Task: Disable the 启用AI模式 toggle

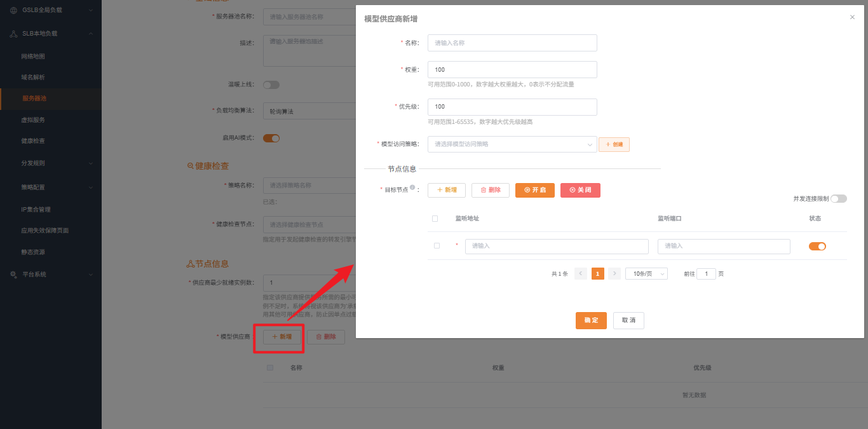Action: point(271,138)
